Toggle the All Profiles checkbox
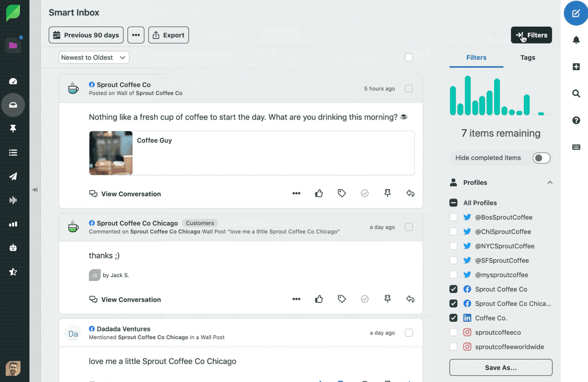Screen dimensions: 588x382 point(453,203)
